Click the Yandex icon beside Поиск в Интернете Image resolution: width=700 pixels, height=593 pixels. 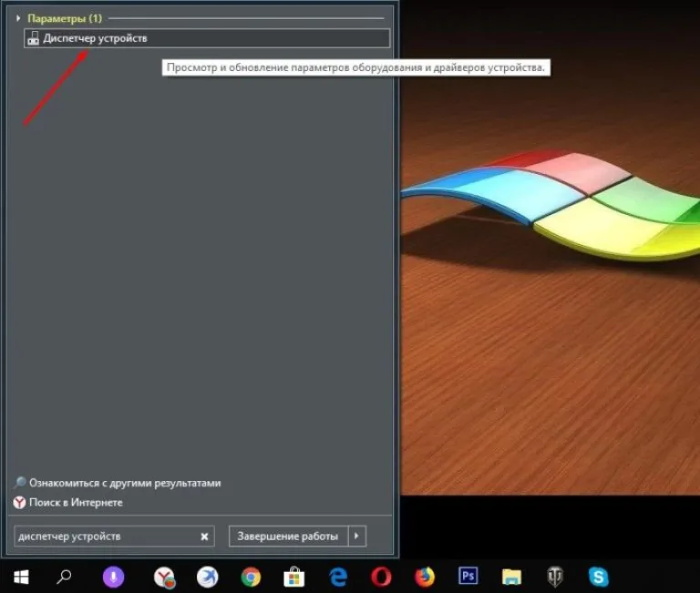coord(19,503)
